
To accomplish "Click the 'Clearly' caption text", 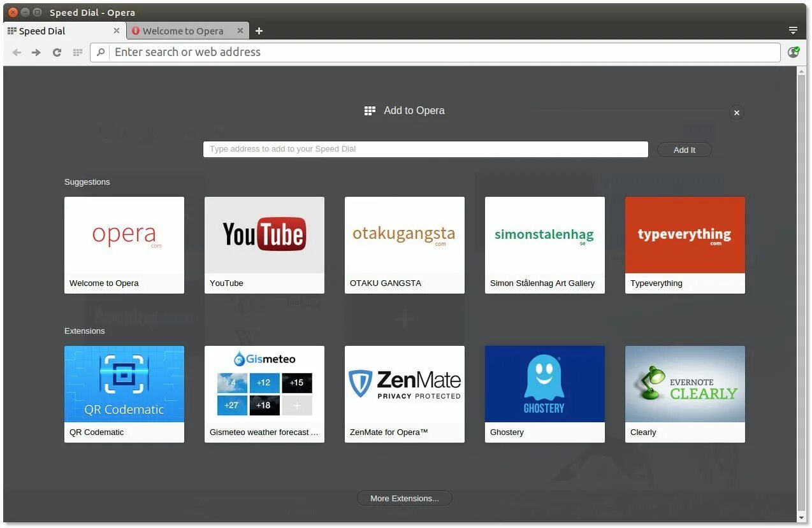I will 643,432.
